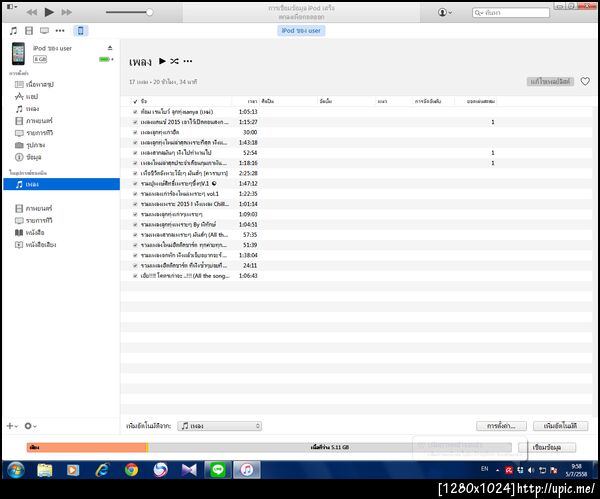Open the Info (ข้อมูล) settings page
Screen dimensions: 600x499
28,157
